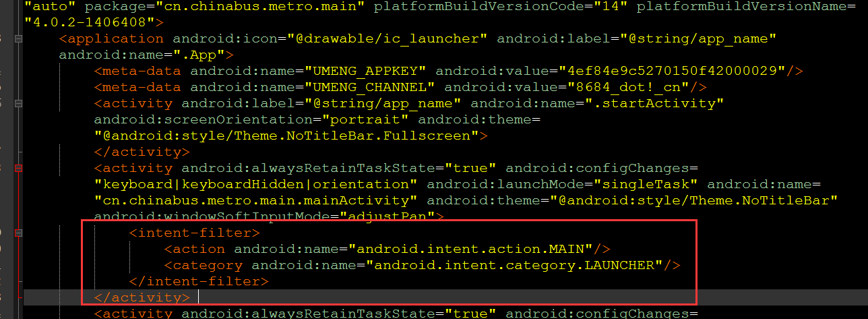Click the "portrait" screenOrientation value
This screenshot has height=319, width=868.
pos(367,119)
